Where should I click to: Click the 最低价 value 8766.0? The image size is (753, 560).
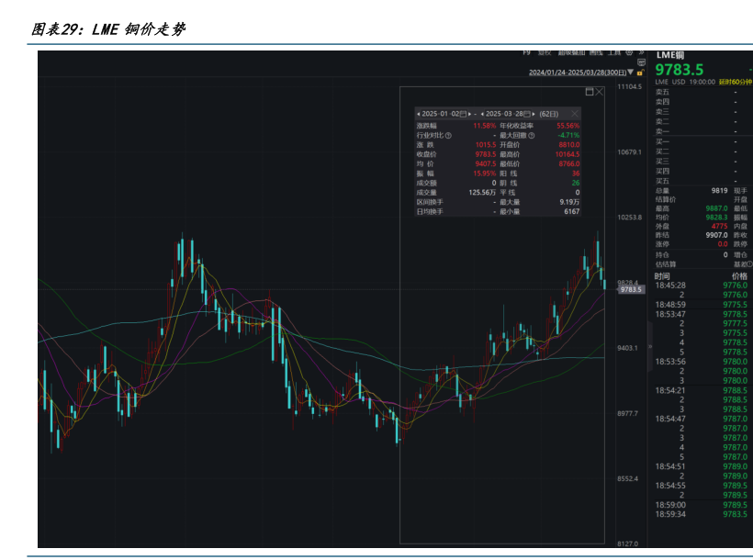pos(569,163)
